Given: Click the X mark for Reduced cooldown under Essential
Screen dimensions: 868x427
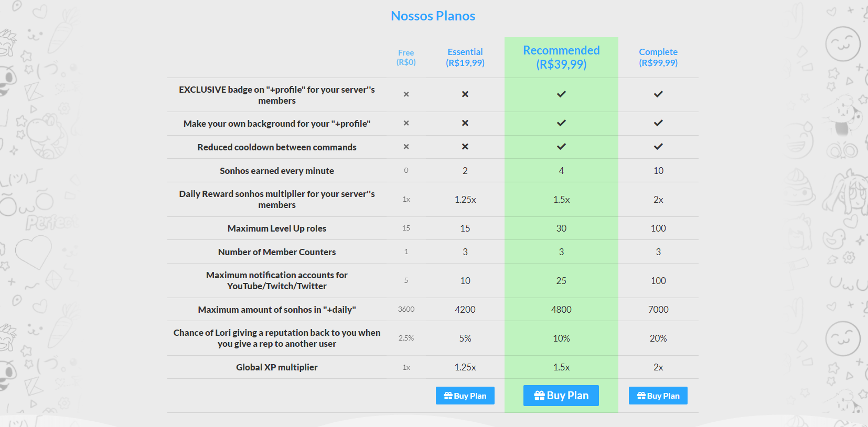Looking at the screenshot, I should click(465, 147).
